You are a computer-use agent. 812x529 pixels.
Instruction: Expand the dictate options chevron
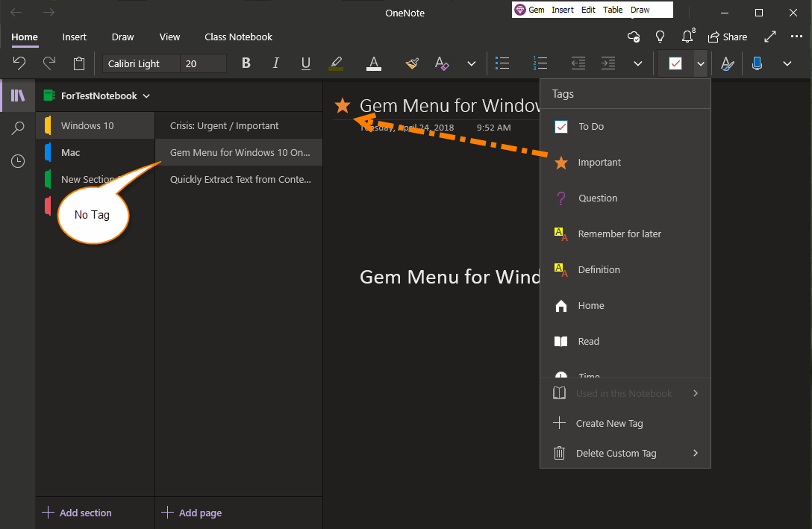tap(787, 63)
